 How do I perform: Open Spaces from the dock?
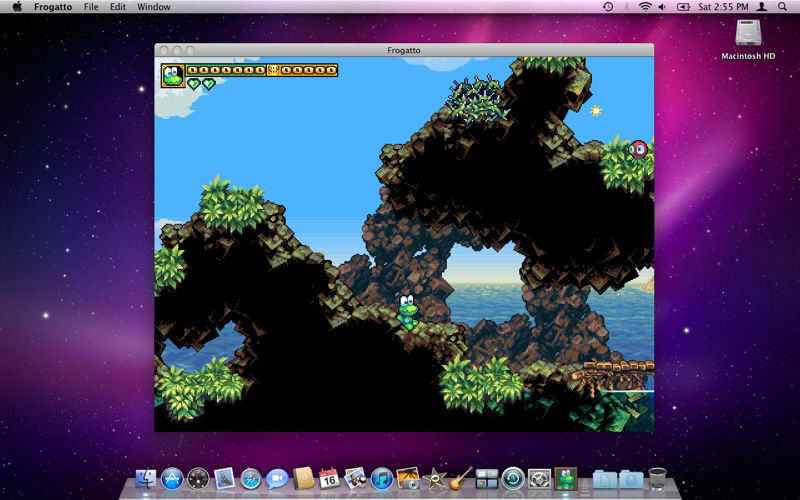pyautogui.click(x=487, y=479)
